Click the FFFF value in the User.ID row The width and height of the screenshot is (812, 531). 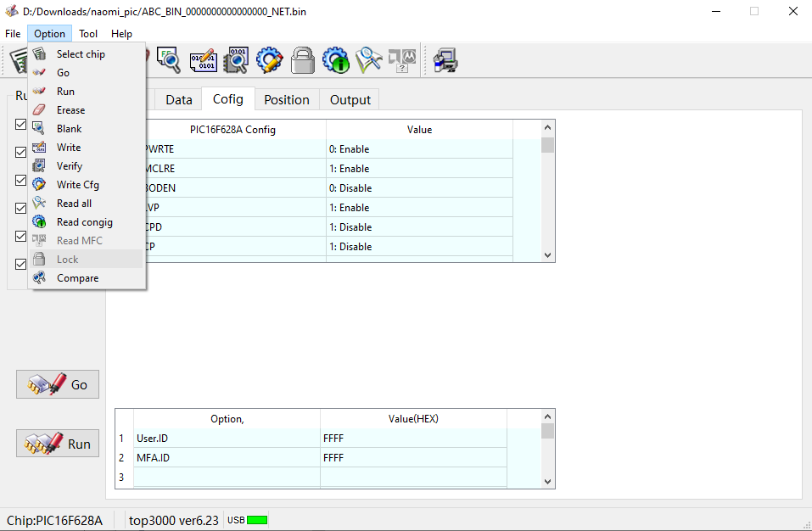(413, 439)
